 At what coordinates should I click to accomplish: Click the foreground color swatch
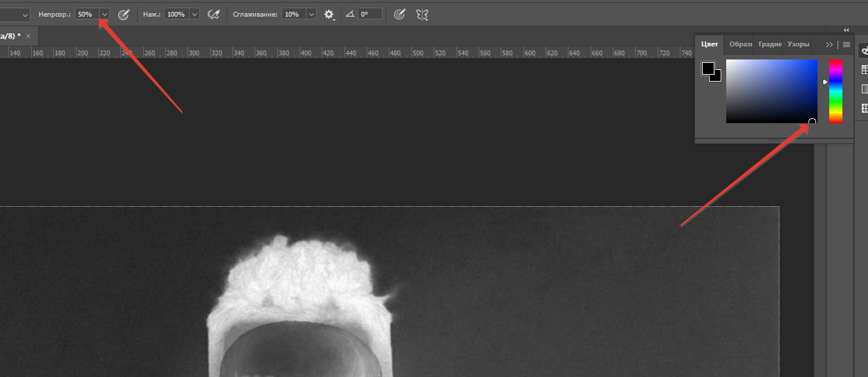click(x=708, y=68)
